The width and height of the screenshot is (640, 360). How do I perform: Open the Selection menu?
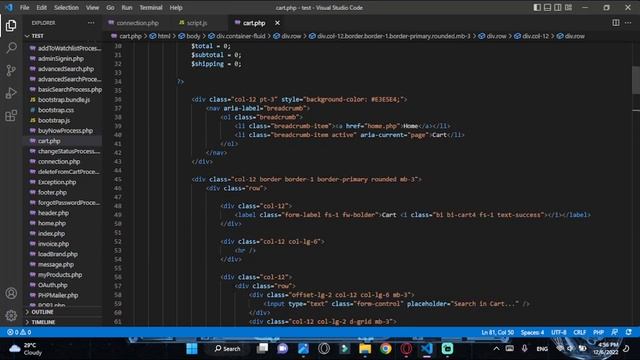click(66, 7)
